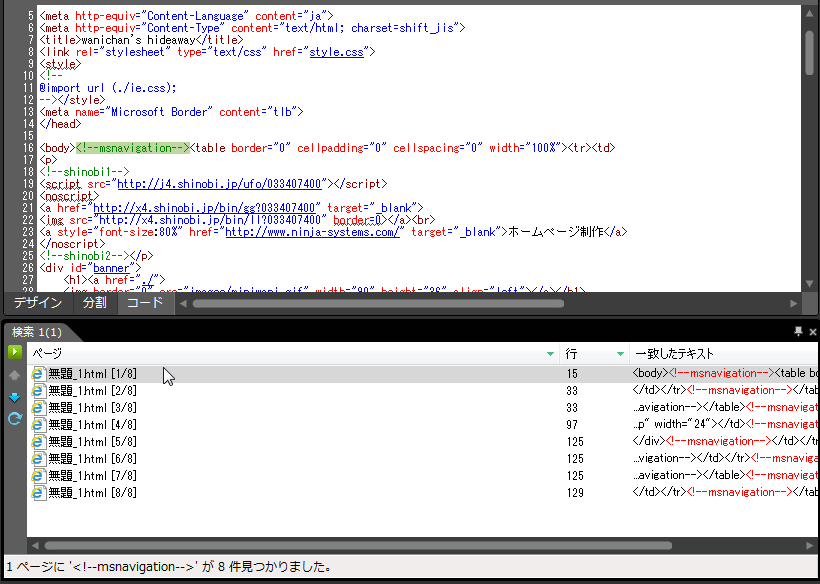Select result row 無題_1.html [4/8]
Screen dimensions: 820x584
[x=422, y=425]
